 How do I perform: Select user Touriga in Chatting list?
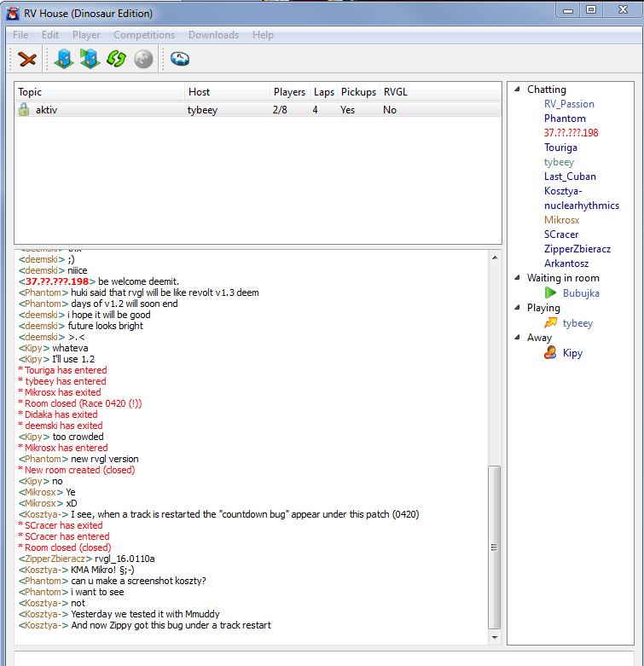pyautogui.click(x=560, y=148)
